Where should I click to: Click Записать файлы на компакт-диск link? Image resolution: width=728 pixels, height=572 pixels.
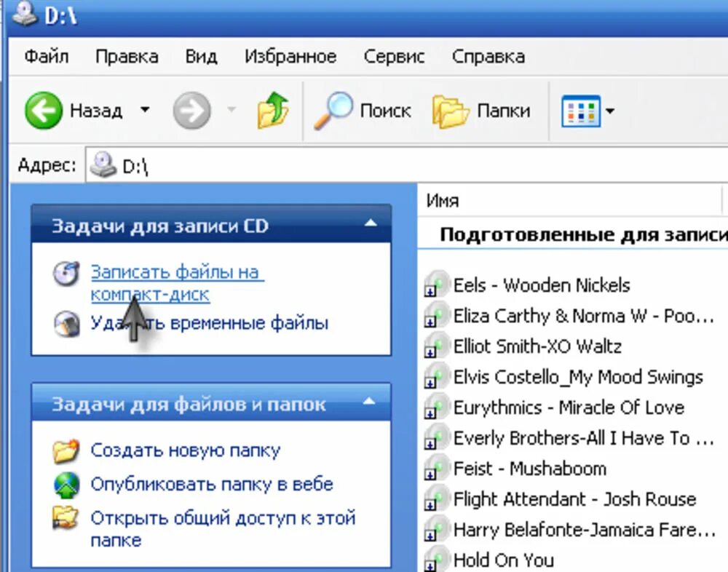click(x=178, y=283)
